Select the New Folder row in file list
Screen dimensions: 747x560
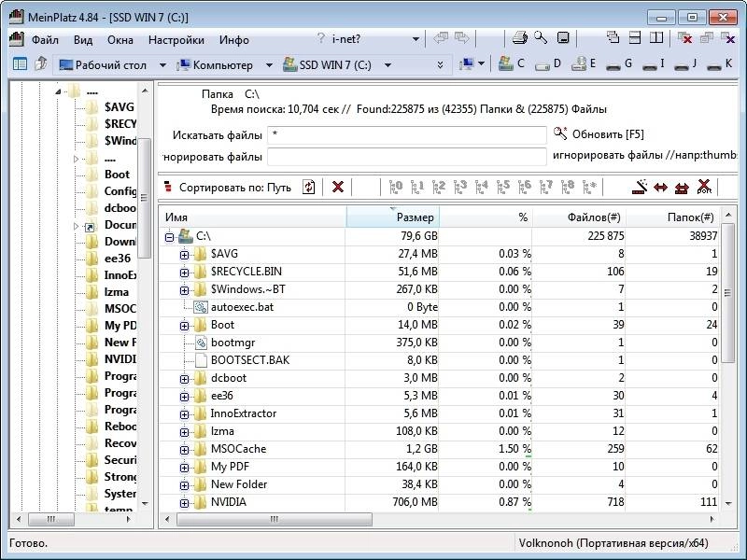438,484
